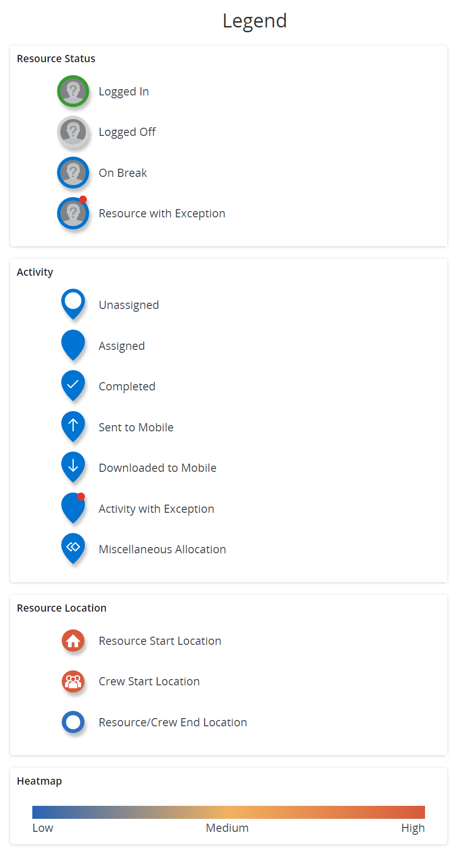The image size is (453, 868).
Task: Click the Miscellaneous Allocation label text
Action: pyautogui.click(x=162, y=549)
